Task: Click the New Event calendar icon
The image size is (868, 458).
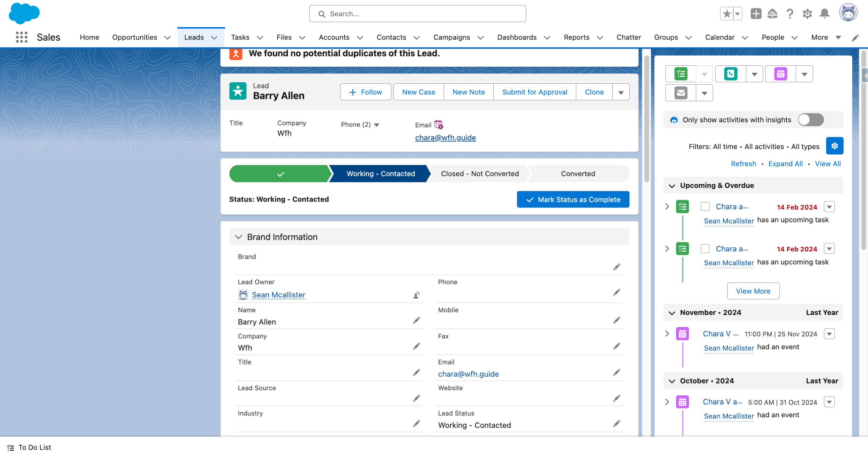Action: [781, 74]
